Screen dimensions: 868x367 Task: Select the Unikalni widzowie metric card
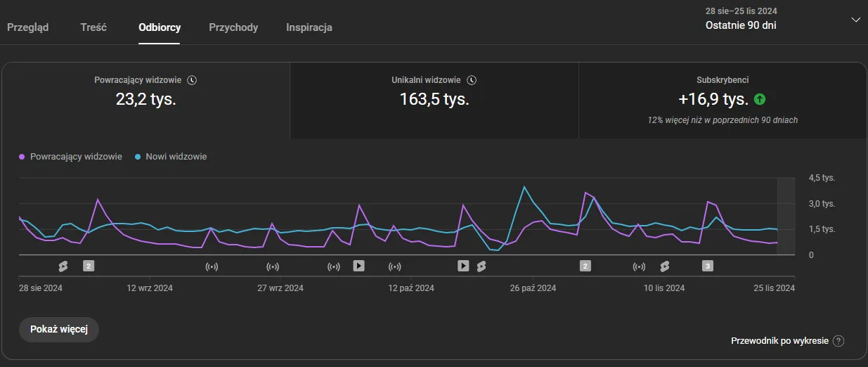click(x=434, y=100)
